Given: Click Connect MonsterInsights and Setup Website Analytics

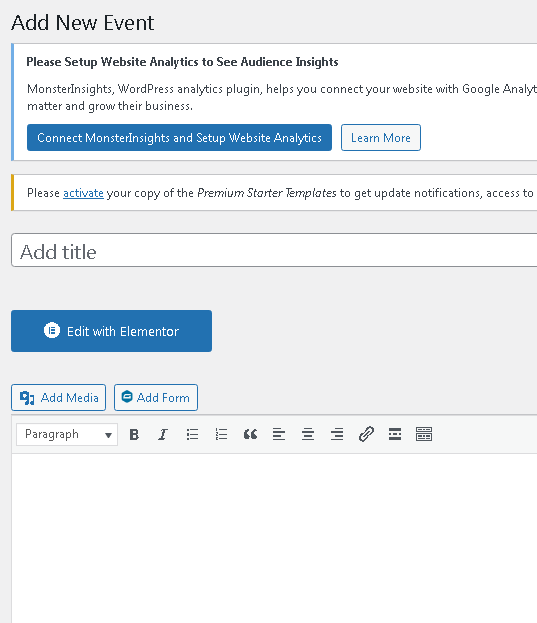Looking at the screenshot, I should pos(180,137).
